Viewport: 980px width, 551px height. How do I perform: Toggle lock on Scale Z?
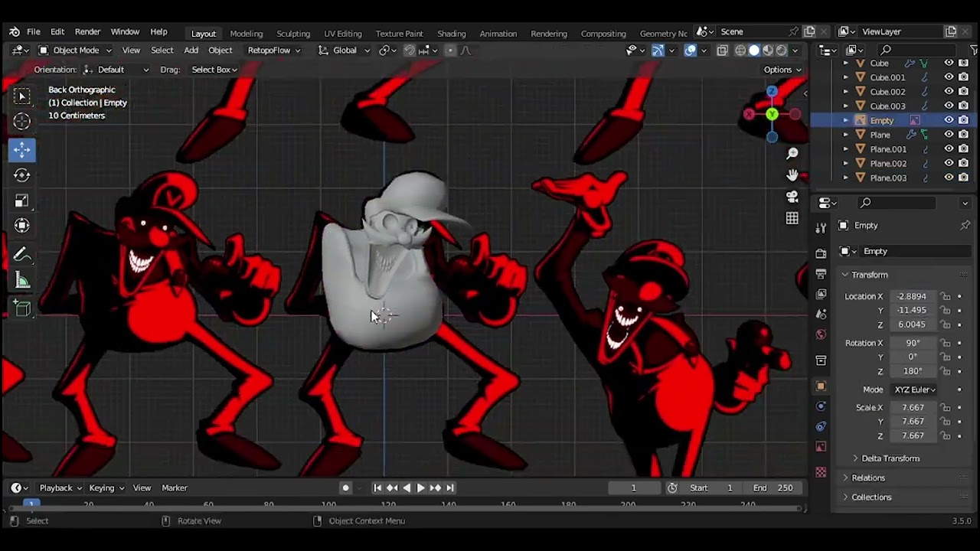click(946, 435)
